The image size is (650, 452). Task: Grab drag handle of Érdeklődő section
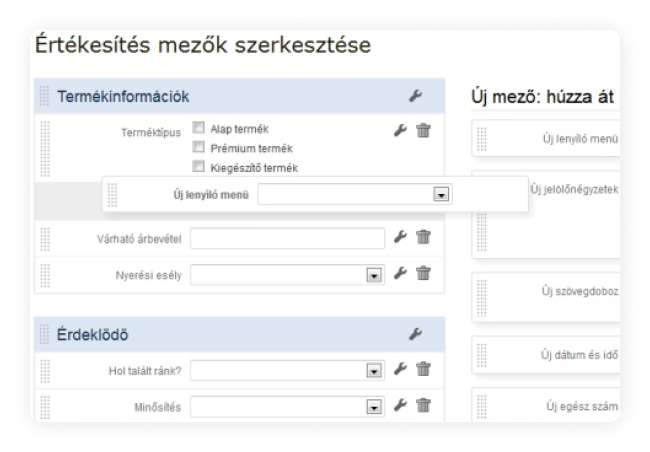[44, 334]
